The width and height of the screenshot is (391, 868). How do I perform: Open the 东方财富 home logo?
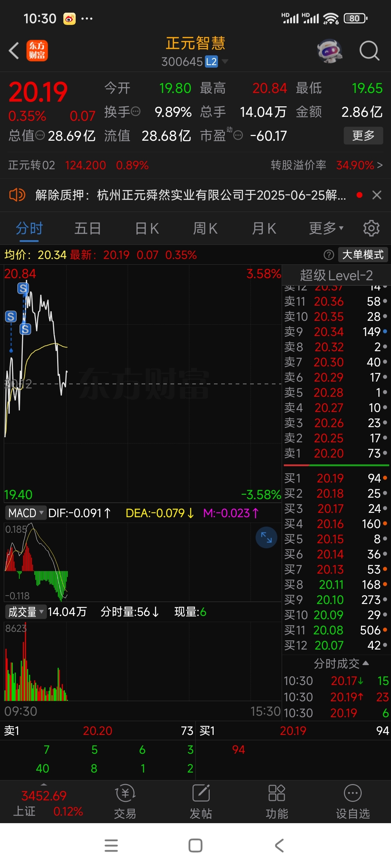pos(37,51)
